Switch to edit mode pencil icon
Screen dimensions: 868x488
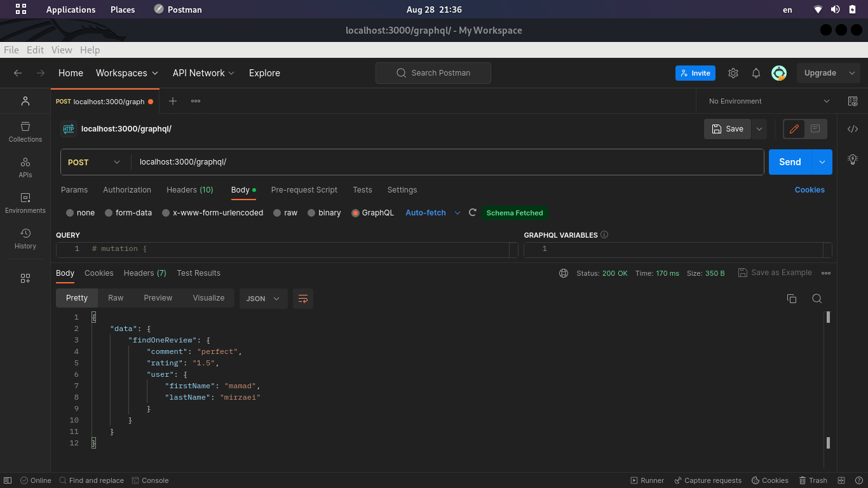(794, 129)
